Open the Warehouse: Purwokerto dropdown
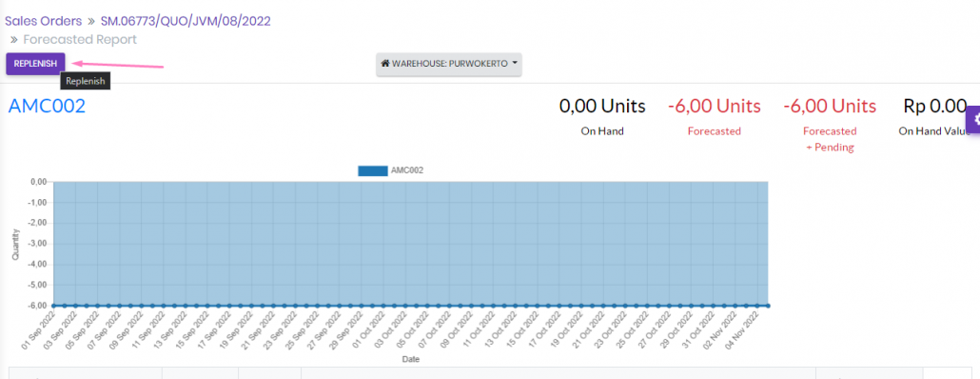The height and width of the screenshot is (379, 980). coord(449,64)
